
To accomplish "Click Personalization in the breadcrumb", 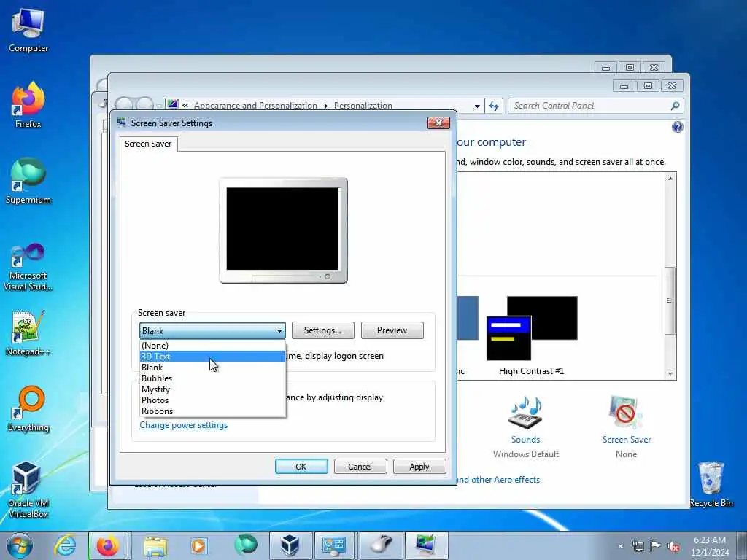I will pos(363,106).
